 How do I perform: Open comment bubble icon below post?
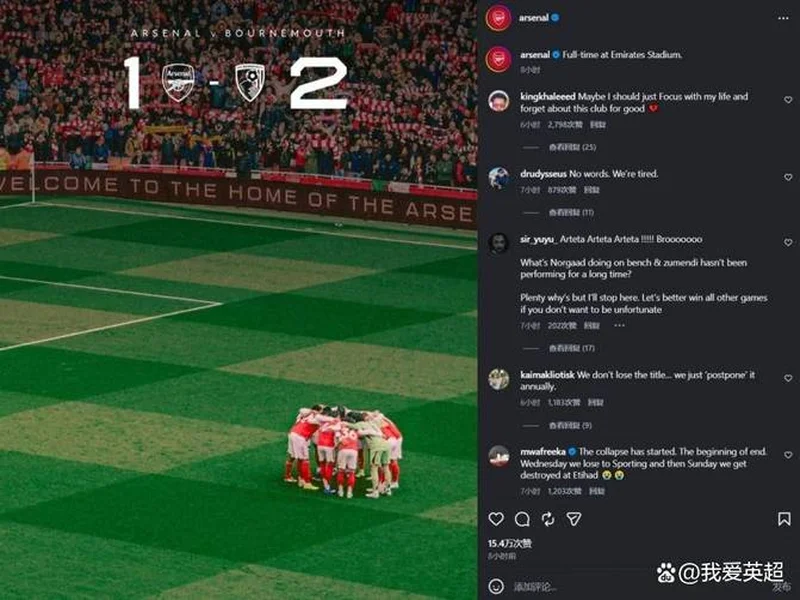pyautogui.click(x=522, y=519)
